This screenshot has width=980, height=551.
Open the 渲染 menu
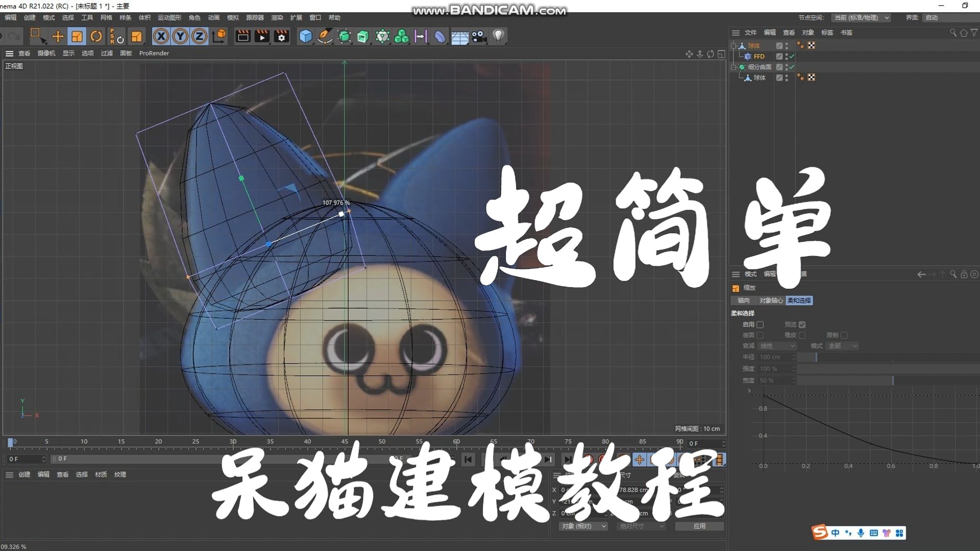277,17
